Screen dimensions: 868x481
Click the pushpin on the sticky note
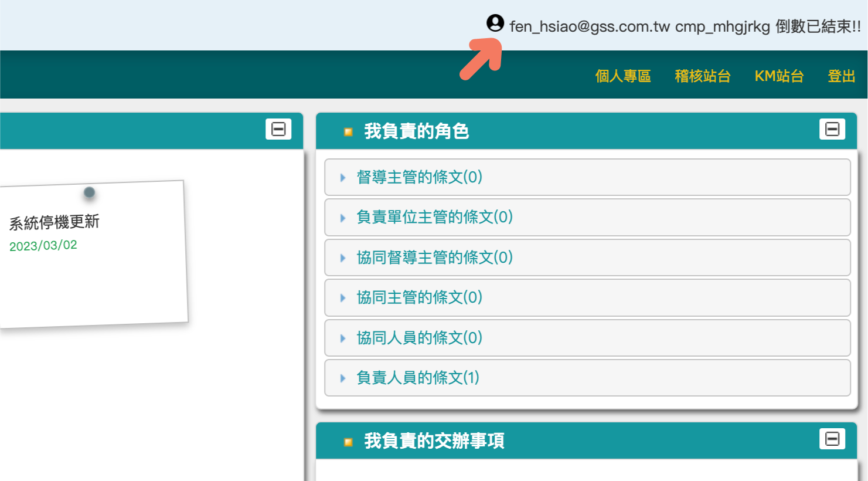pyautogui.click(x=89, y=192)
